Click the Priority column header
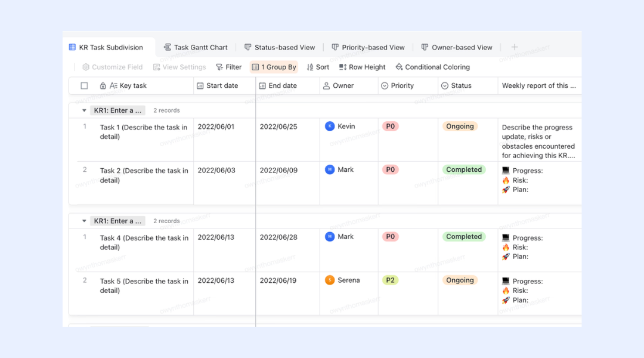Image resolution: width=644 pixels, height=358 pixels. [408, 85]
